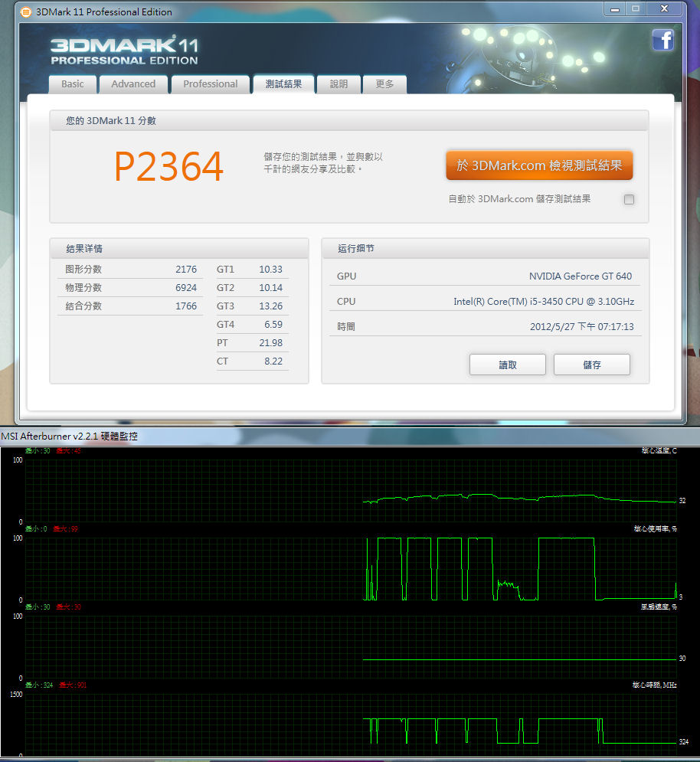Click the 讀取 button
The image size is (700, 762).
508,365
